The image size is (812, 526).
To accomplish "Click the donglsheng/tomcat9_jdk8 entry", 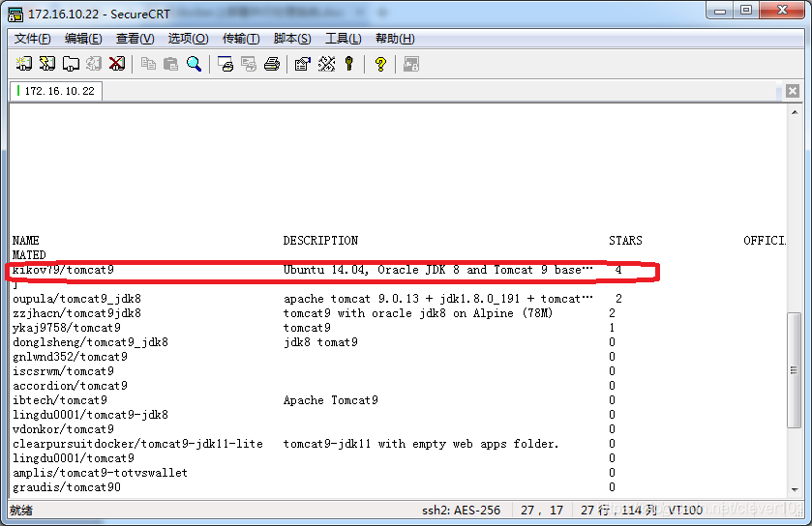I will 91,342.
